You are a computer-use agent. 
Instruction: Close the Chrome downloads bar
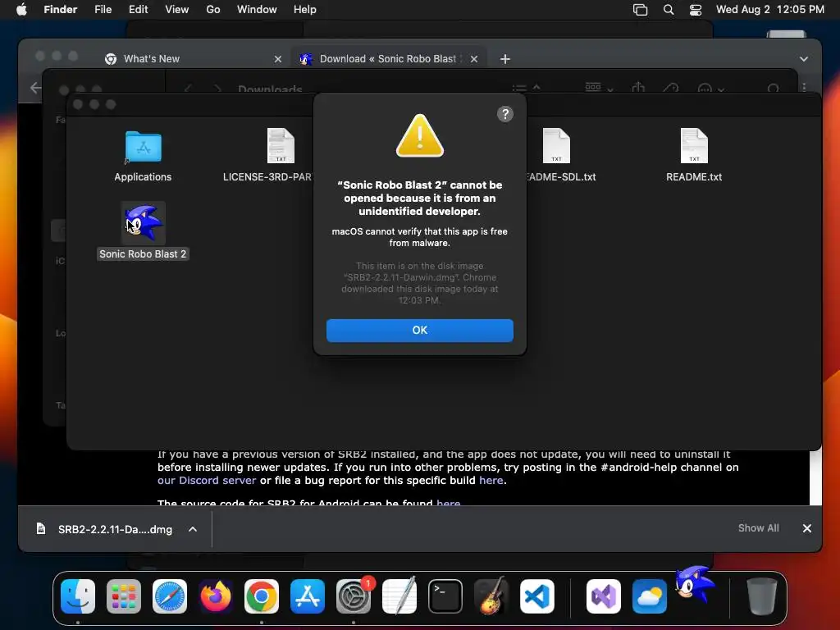(807, 528)
